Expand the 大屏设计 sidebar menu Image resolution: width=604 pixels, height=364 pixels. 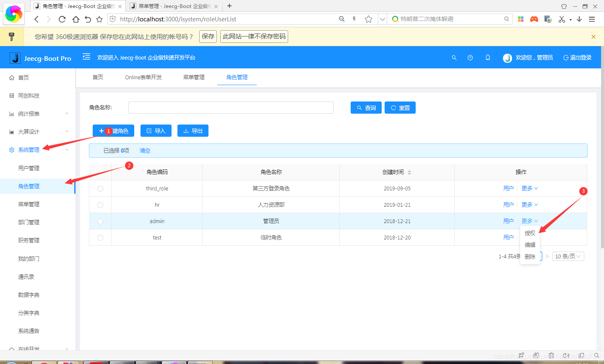click(x=38, y=132)
